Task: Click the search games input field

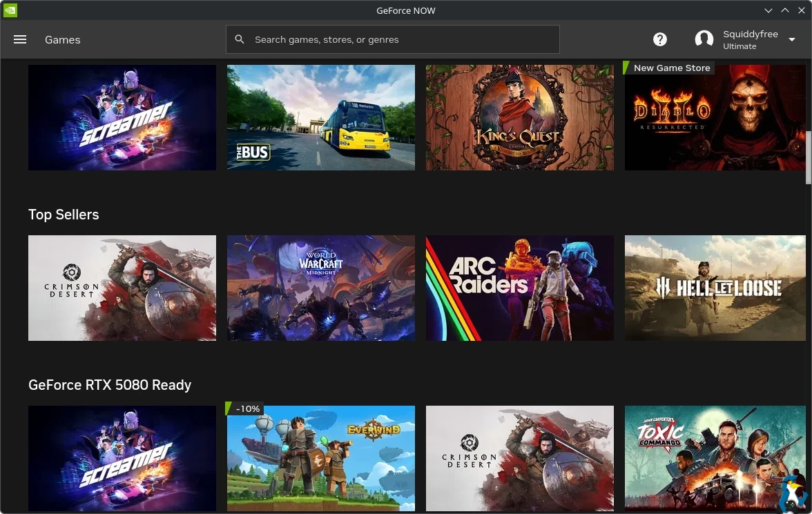Action: pos(400,40)
